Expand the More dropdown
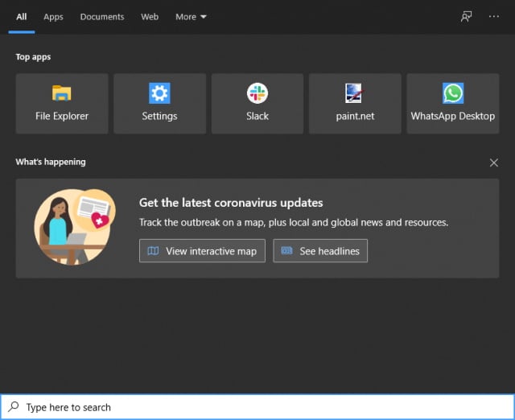The width and height of the screenshot is (515, 420). coord(191,17)
